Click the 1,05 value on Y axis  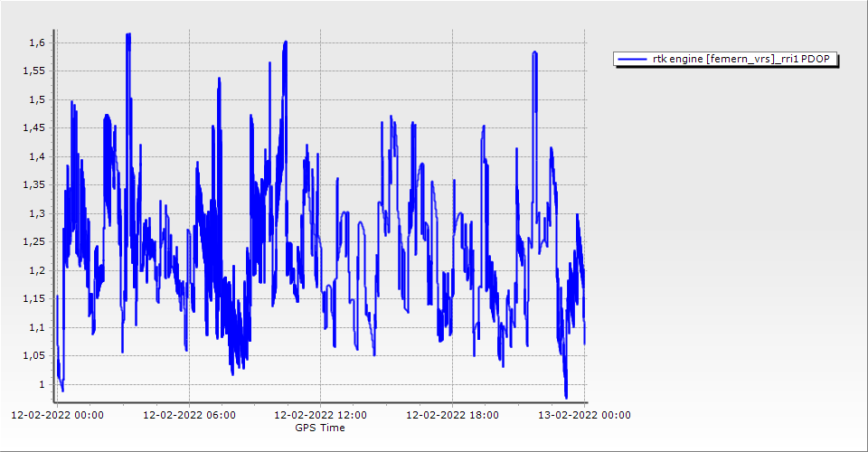33,355
